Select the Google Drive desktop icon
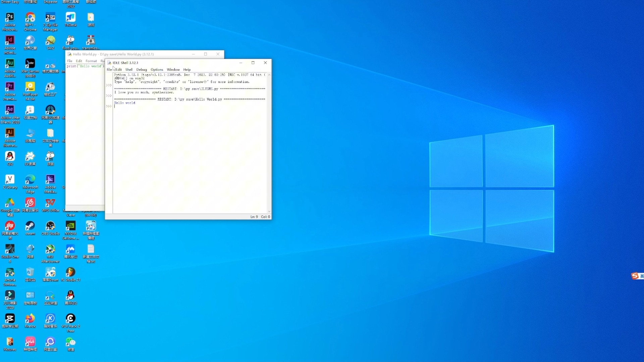This screenshot has height=362, width=644. click(x=10, y=207)
